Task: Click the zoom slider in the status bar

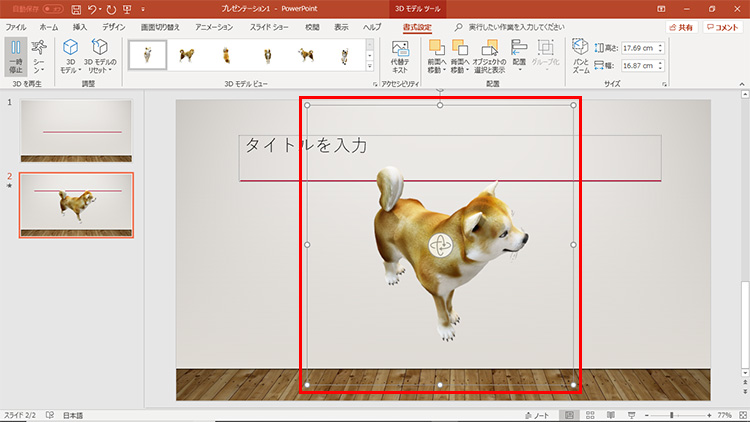Action: tap(672, 414)
